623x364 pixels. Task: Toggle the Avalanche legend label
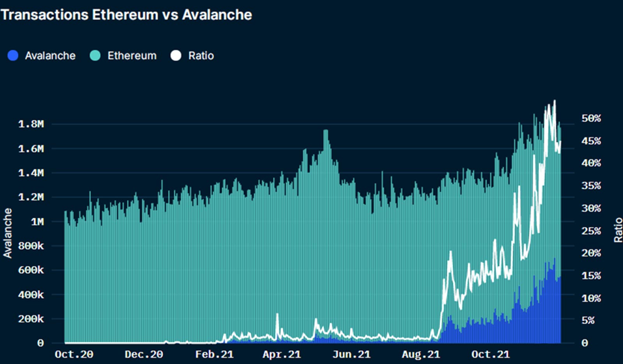click(50, 56)
